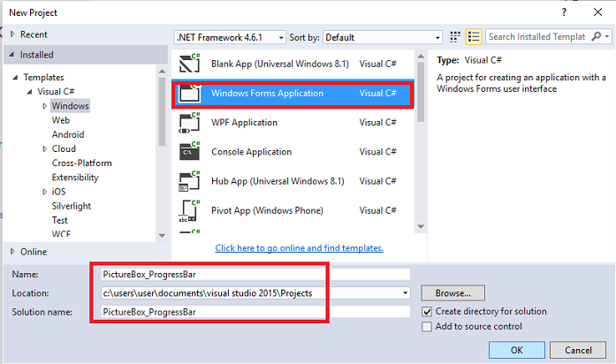616x364 pixels.
Task: Select the Test template category
Action: [60, 220]
